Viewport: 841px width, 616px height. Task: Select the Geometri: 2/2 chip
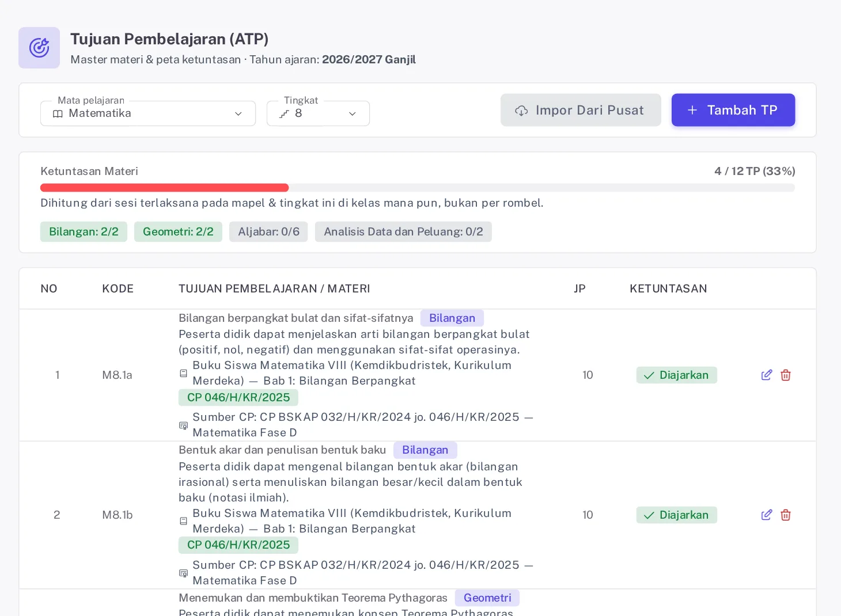[178, 231]
